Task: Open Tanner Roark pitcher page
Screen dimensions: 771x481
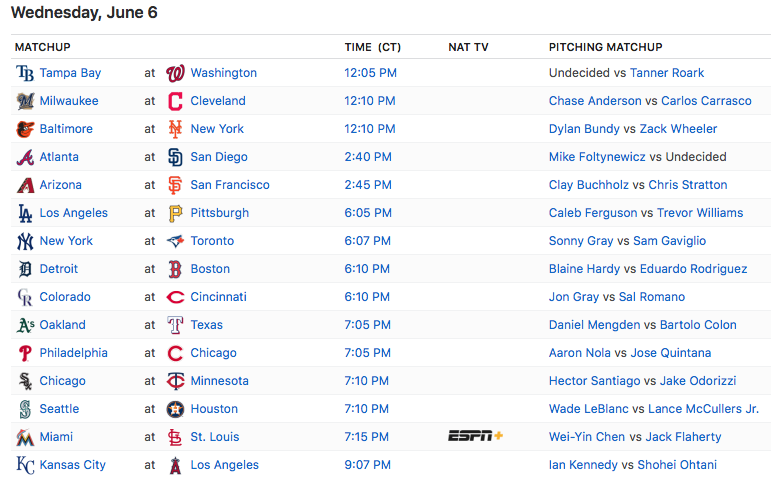Action: [x=667, y=73]
